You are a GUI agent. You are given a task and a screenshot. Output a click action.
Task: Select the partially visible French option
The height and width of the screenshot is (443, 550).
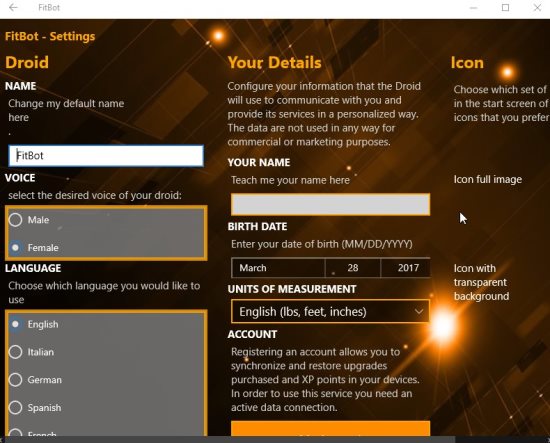pos(15,433)
